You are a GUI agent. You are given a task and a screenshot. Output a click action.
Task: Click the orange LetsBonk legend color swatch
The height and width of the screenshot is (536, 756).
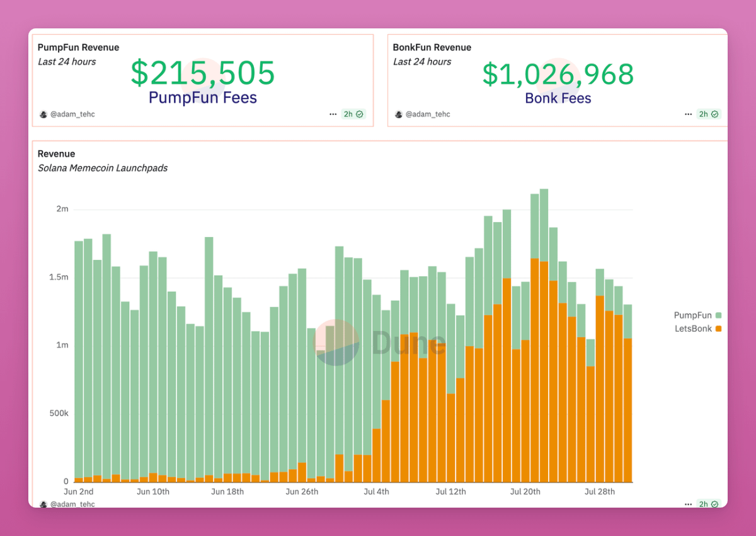point(718,329)
